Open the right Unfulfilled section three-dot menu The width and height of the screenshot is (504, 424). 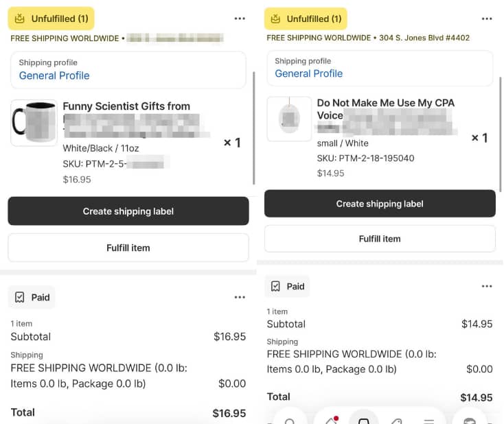tap(487, 19)
